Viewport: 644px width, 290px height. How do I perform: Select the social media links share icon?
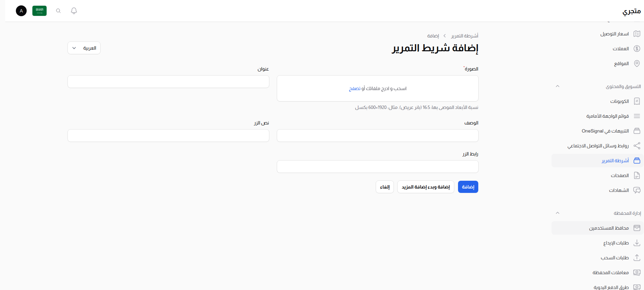coord(637,146)
